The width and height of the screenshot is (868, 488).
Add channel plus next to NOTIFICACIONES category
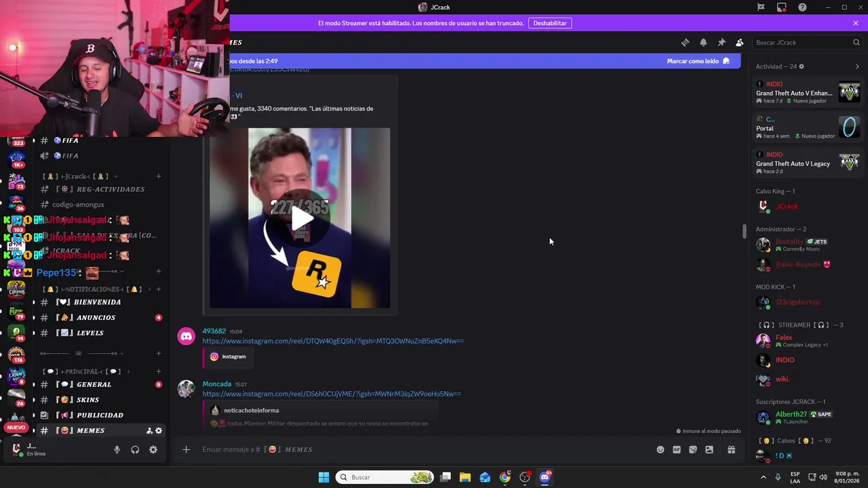pos(159,289)
